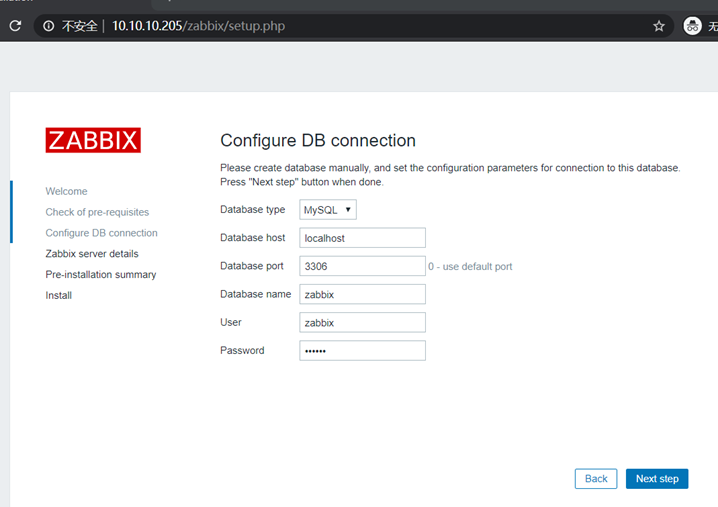Click the Configure DB connection heading
This screenshot has height=507, width=718.
pyautogui.click(x=318, y=141)
